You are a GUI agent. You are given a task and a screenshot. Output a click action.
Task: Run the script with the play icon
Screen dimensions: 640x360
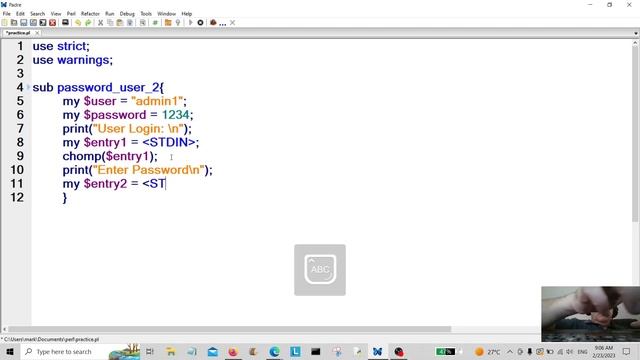point(190,23)
